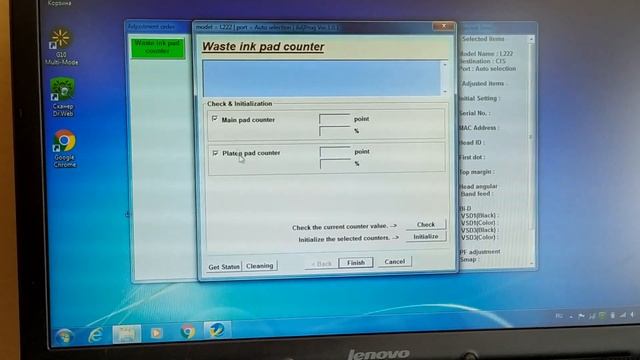Image resolution: width=640 pixels, height=360 pixels.
Task: Click Platen pad counter percent field
Action: coord(335,164)
